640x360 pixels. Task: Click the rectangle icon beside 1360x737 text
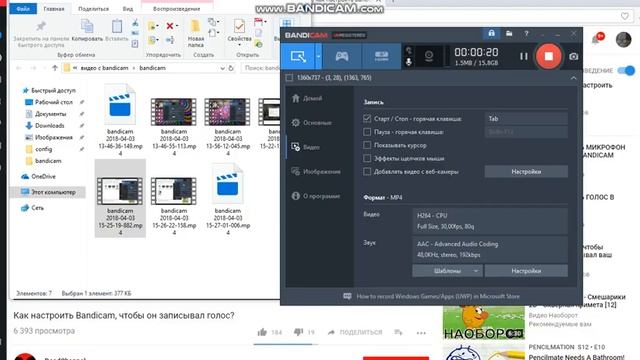coord(289,78)
